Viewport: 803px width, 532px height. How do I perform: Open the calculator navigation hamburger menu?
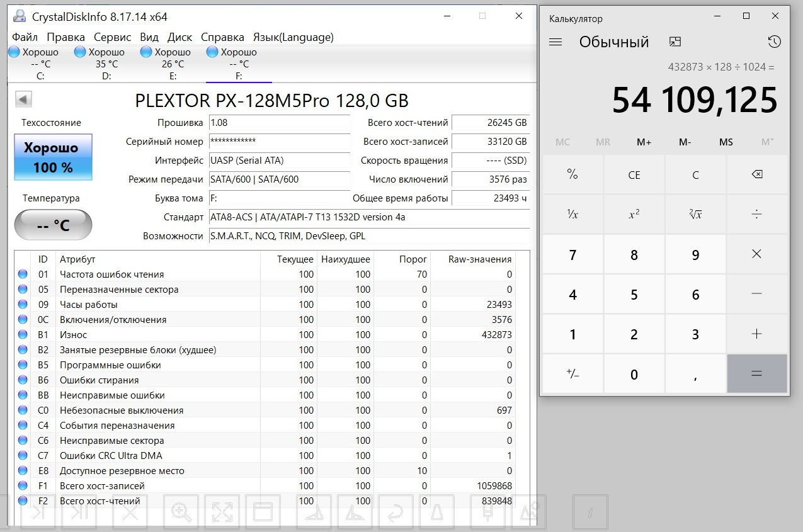(555, 42)
